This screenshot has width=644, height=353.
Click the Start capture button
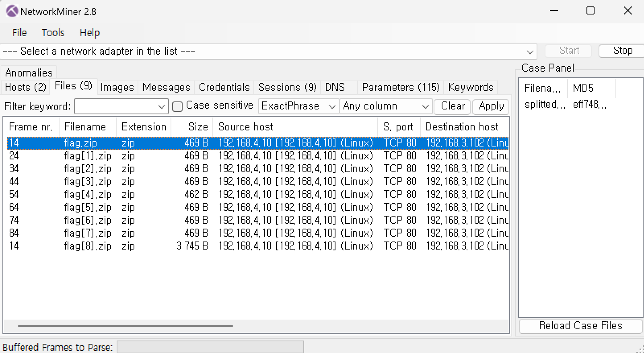tap(569, 51)
